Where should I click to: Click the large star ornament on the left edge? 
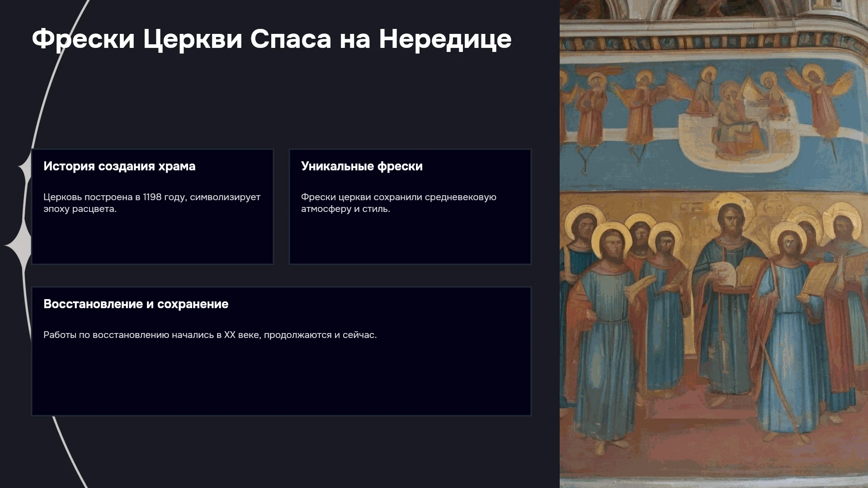click(x=19, y=245)
